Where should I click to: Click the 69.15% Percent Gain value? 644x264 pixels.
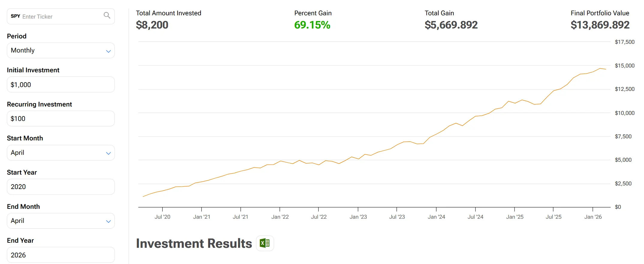tap(312, 25)
